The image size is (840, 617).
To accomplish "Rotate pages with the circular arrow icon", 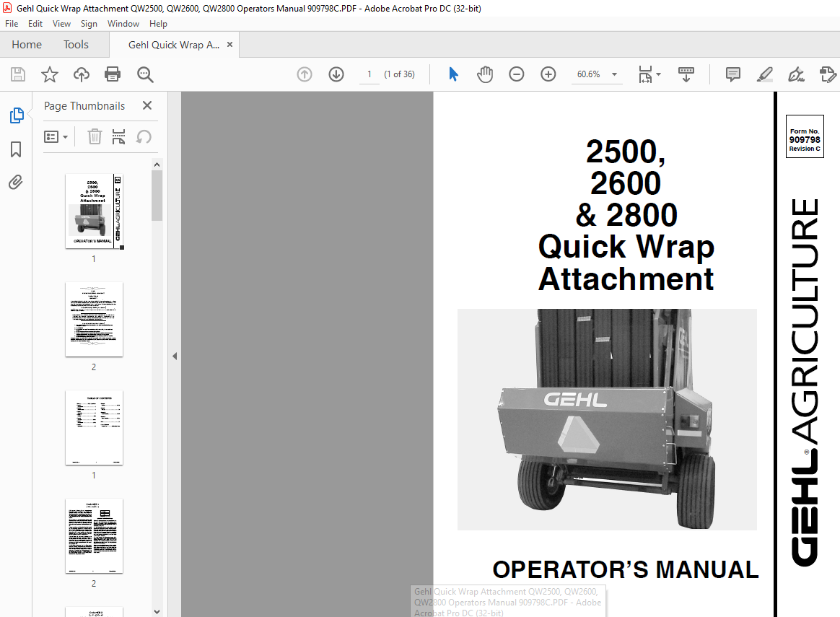I will [x=144, y=137].
